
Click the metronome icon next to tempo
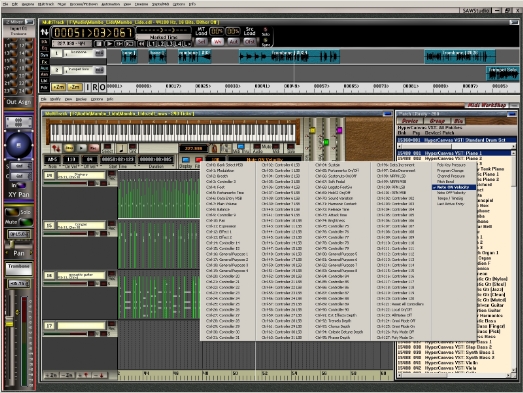pyautogui.click(x=214, y=148)
